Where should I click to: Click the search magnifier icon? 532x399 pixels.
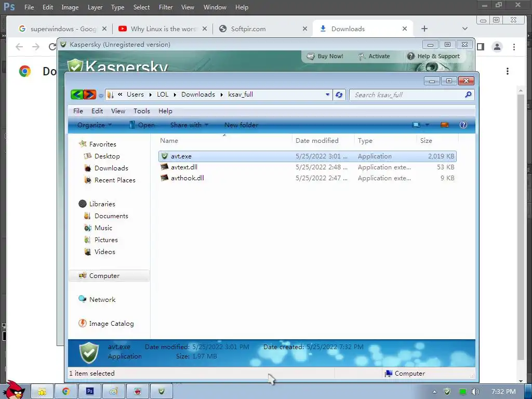[468, 95]
